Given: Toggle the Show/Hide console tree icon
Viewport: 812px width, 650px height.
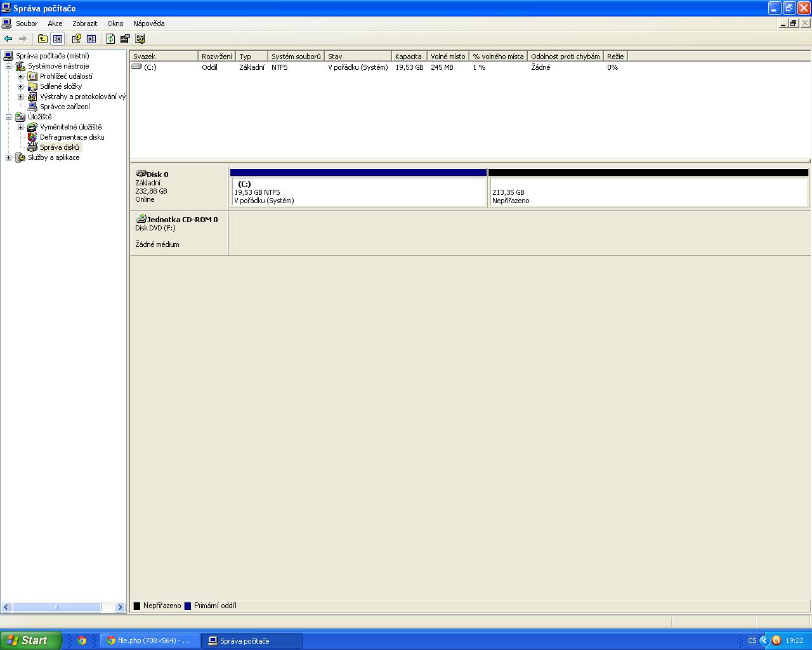Looking at the screenshot, I should [58, 39].
